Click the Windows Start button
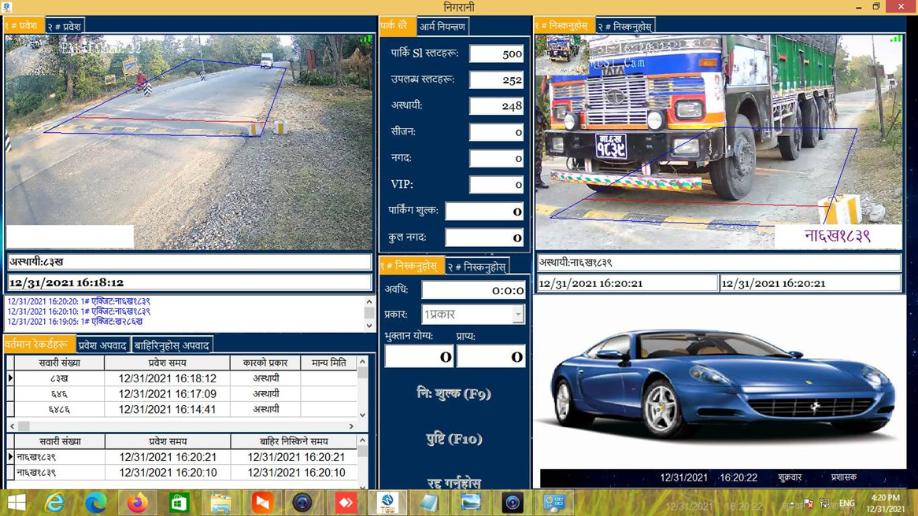918x516 pixels. [x=16, y=502]
